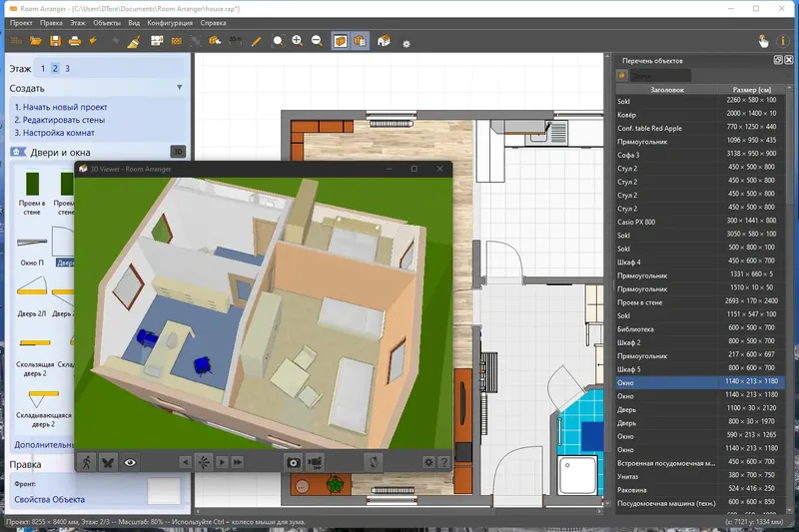The height and width of the screenshot is (532, 799).
Task: Click the center view burst icon in 3D Viewer
Action: tap(204, 462)
